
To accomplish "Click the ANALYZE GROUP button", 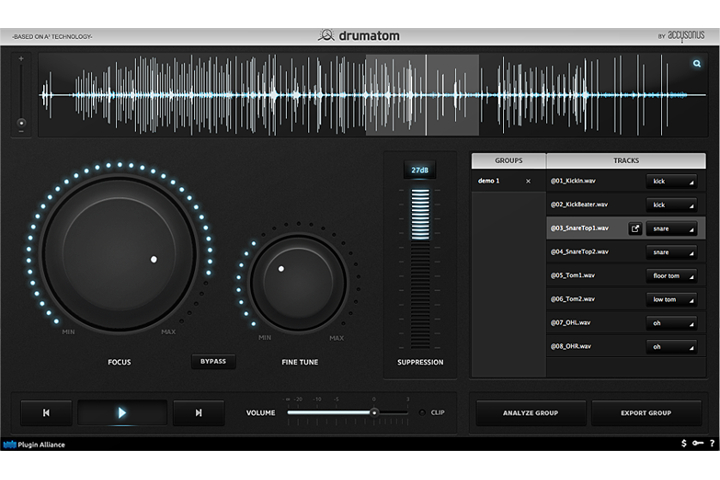I will tap(530, 412).
